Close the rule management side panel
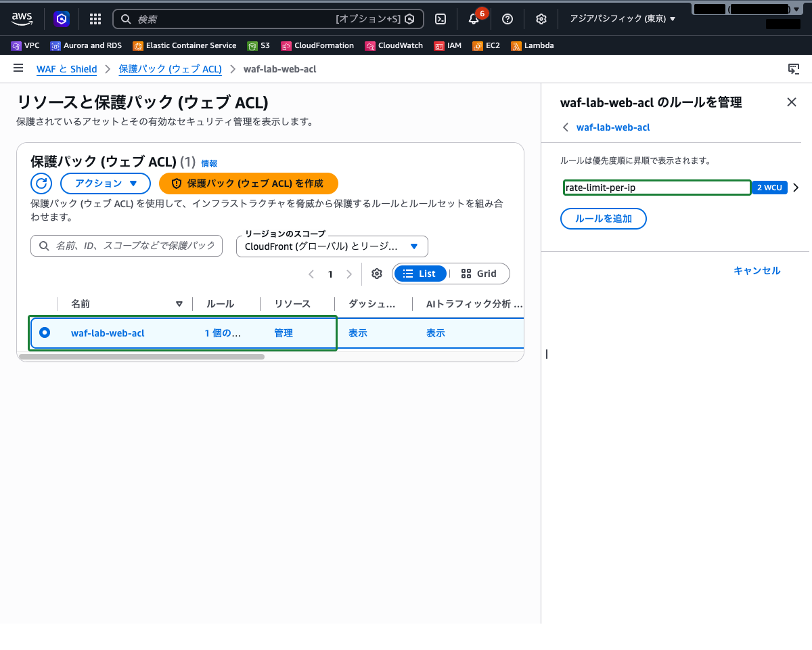This screenshot has width=812, height=650. click(x=792, y=102)
